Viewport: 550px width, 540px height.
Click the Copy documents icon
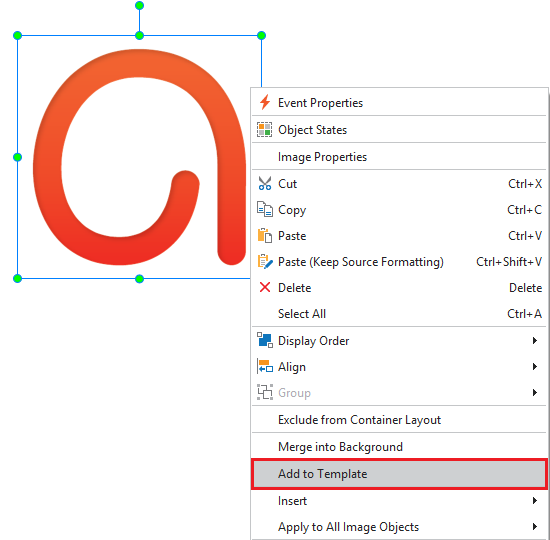coord(265,209)
